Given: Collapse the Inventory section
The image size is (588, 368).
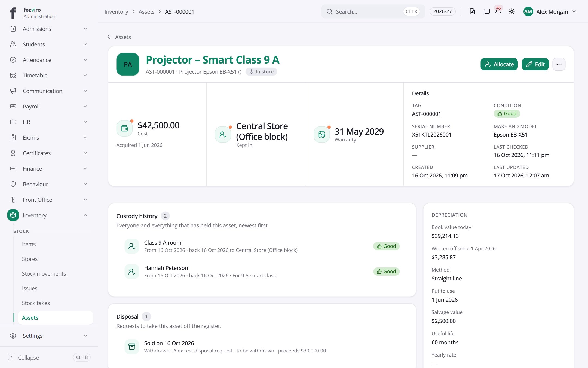Looking at the screenshot, I should tap(49, 215).
